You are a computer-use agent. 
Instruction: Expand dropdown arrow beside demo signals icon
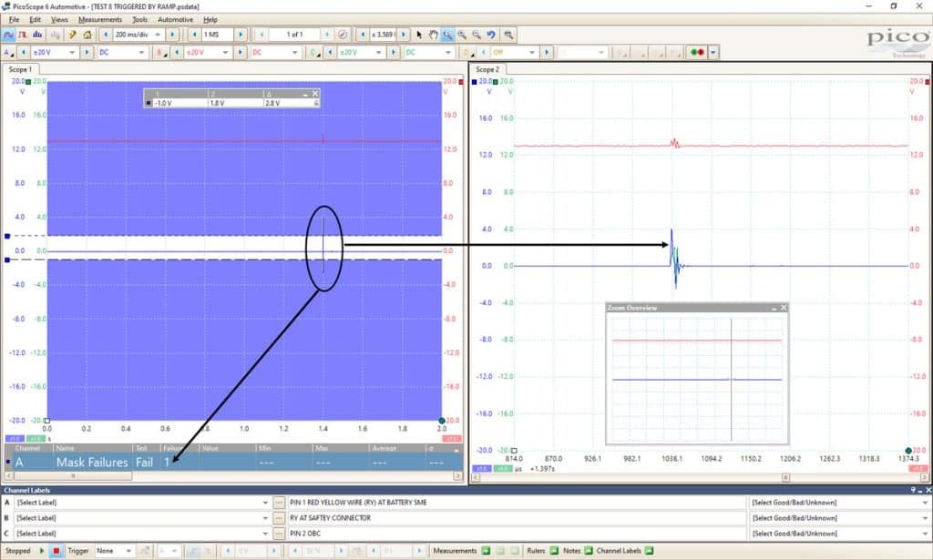(x=713, y=52)
